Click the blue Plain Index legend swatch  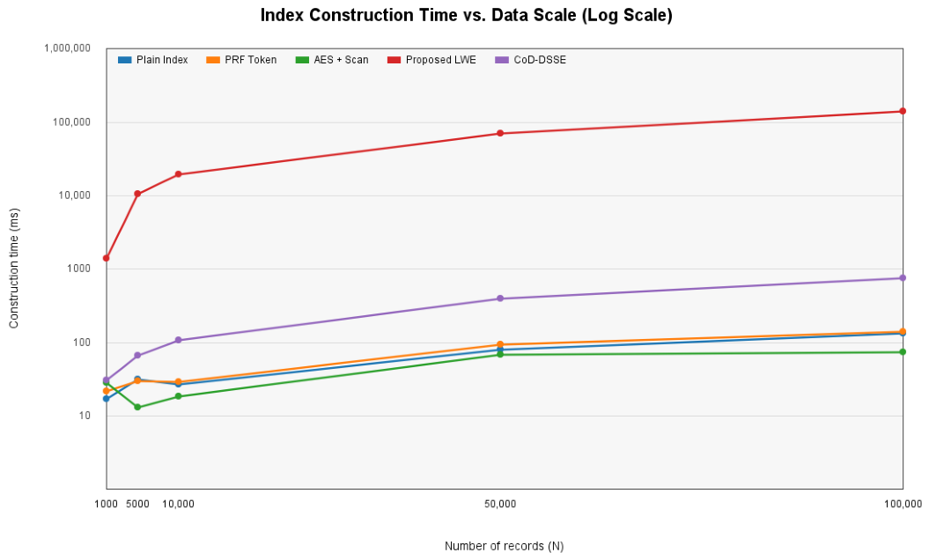(124, 60)
